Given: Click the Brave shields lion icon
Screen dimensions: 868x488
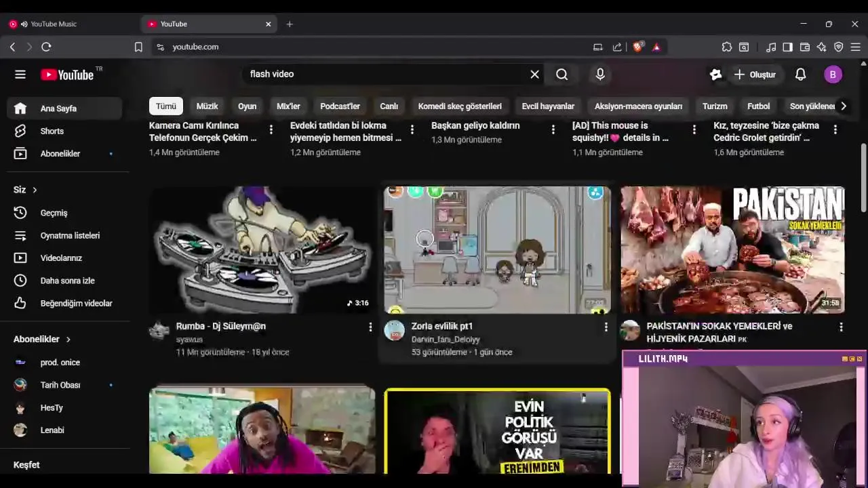Looking at the screenshot, I should point(637,47).
